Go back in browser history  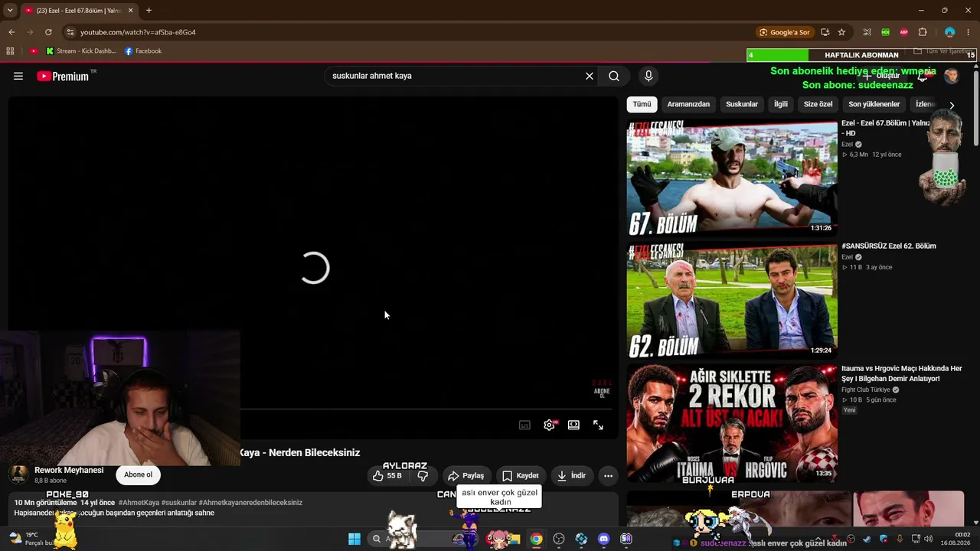click(x=11, y=32)
